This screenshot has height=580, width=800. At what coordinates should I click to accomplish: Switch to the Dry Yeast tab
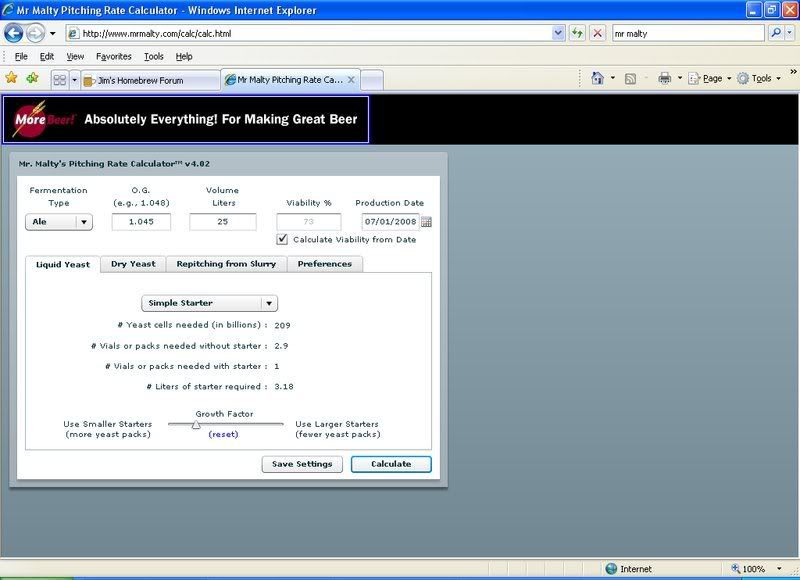(133, 264)
